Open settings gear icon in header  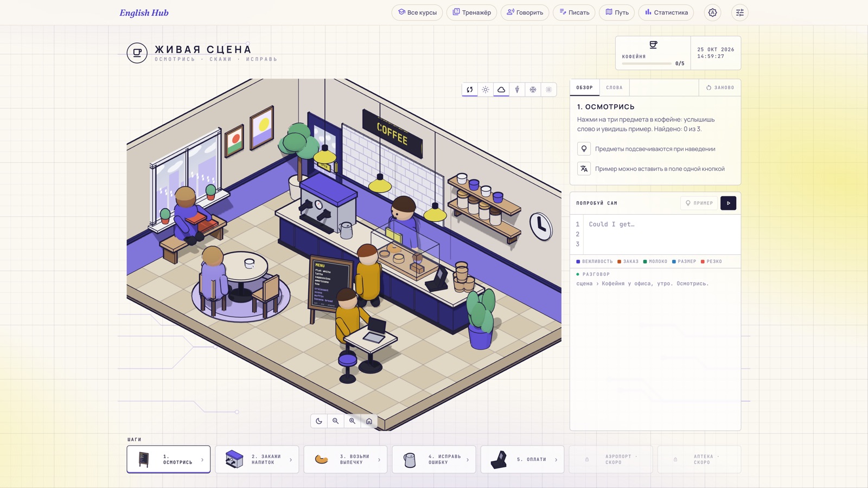(713, 12)
